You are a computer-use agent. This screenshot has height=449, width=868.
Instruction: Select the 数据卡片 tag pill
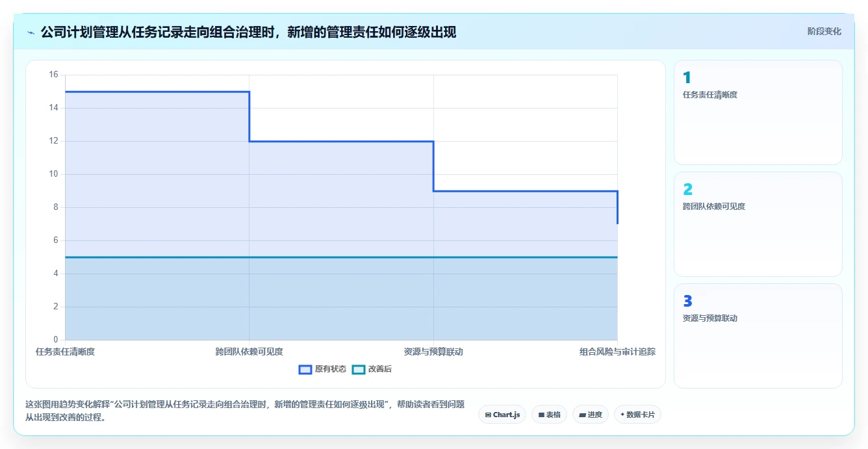[x=637, y=415]
